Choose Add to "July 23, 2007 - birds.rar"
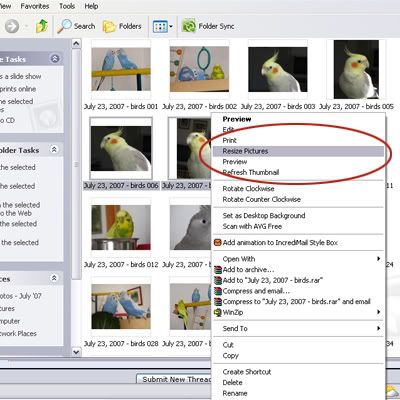The height and width of the screenshot is (400, 400). pos(298,280)
